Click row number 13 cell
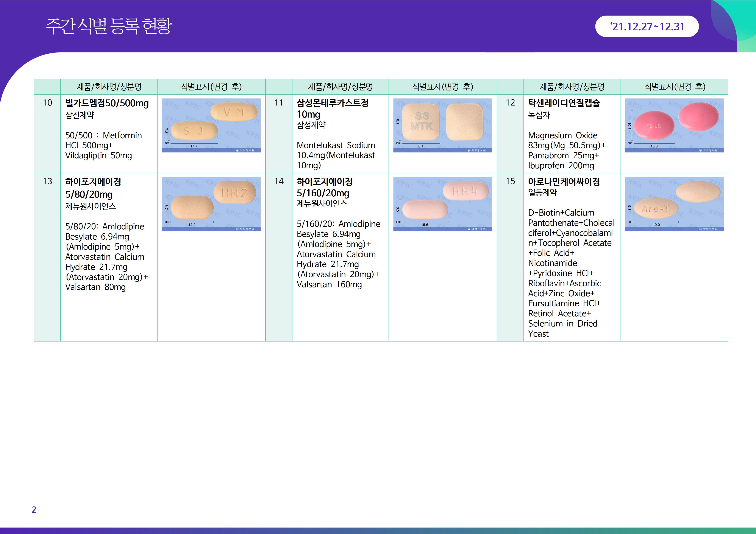The image size is (756, 534). [x=47, y=181]
